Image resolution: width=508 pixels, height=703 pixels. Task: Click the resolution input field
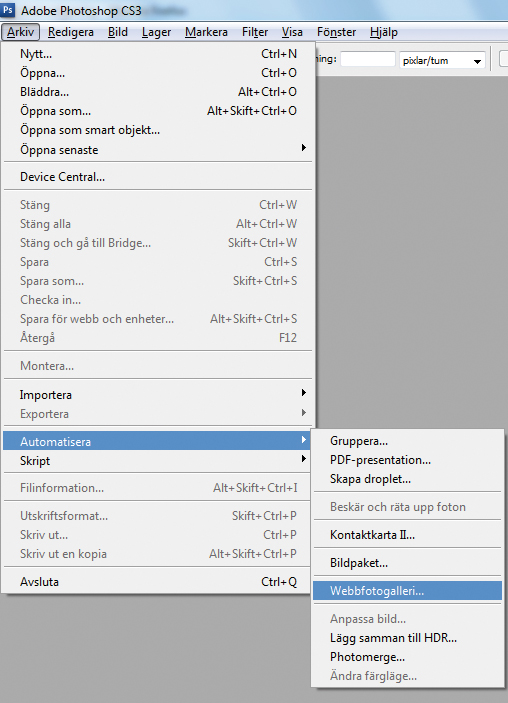click(x=368, y=60)
